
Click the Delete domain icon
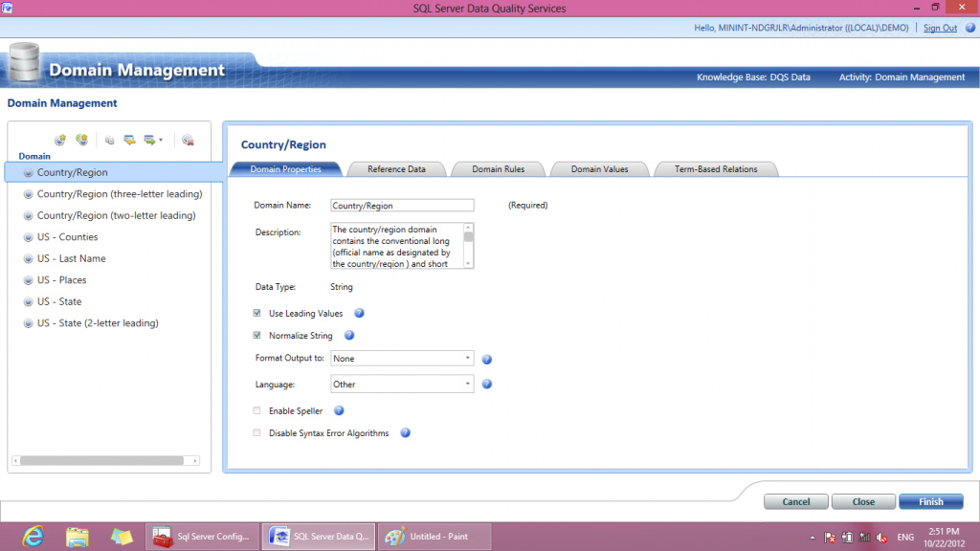(188, 141)
